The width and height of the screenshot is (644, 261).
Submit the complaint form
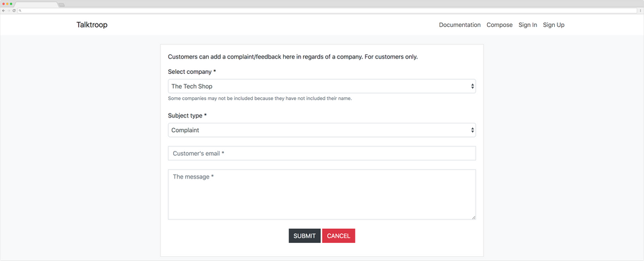tap(305, 236)
